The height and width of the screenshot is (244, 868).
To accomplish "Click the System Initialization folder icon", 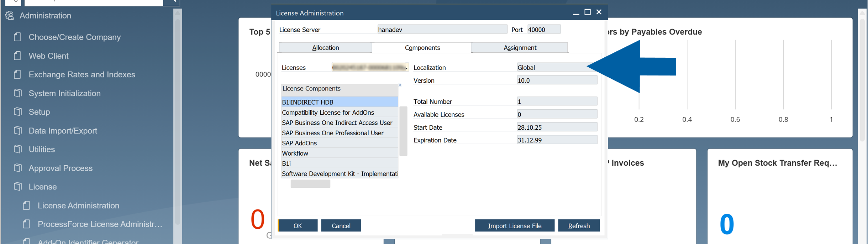I will point(17,93).
